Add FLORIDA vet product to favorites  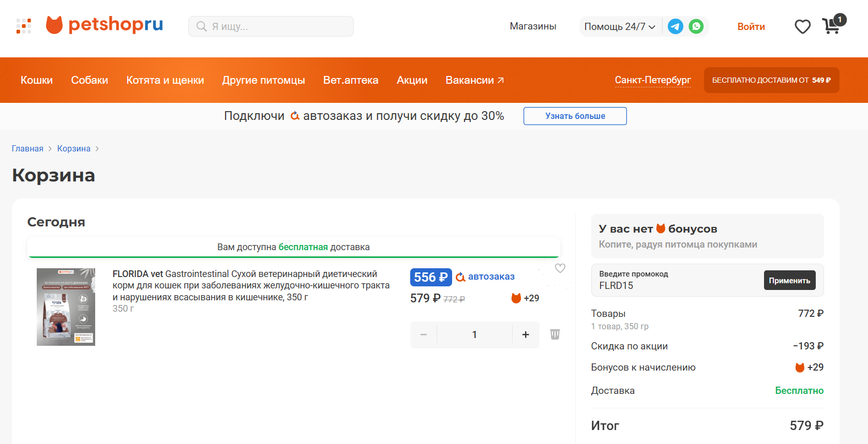click(x=560, y=268)
